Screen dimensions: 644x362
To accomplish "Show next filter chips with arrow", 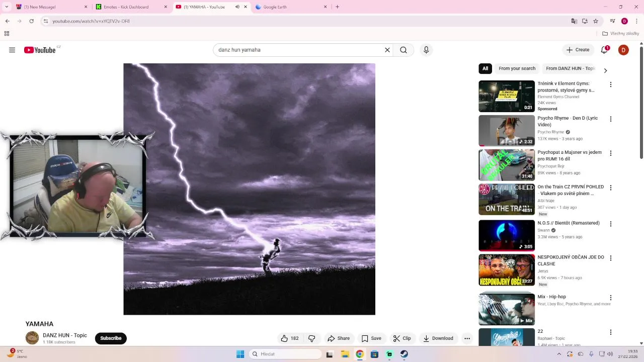I will (605, 70).
